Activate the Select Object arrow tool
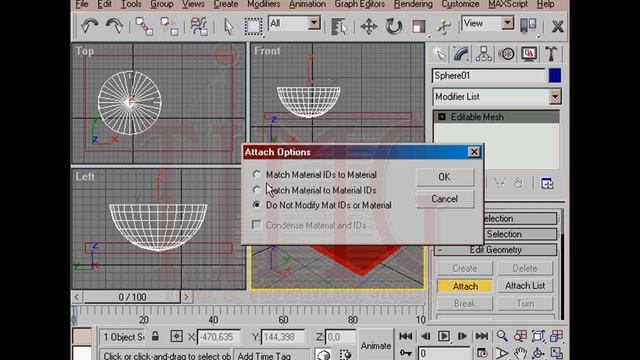 click(229, 27)
